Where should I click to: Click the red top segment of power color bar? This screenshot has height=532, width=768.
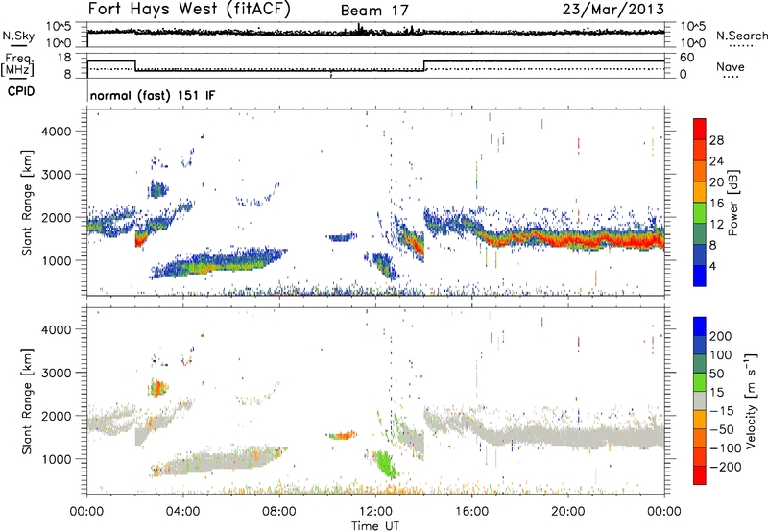tap(700, 129)
